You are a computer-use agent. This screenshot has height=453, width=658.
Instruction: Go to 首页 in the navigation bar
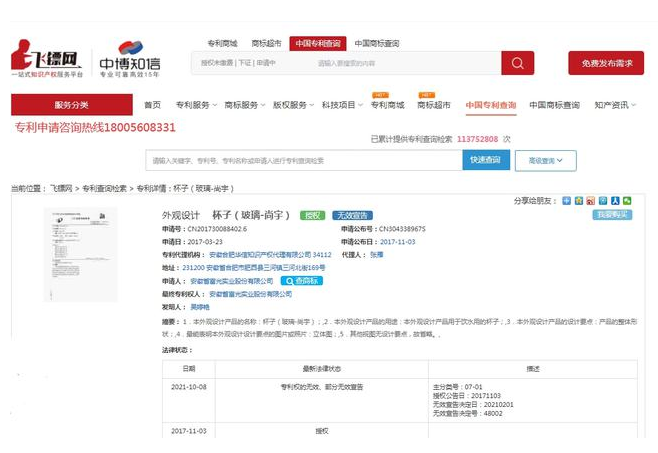[152, 105]
